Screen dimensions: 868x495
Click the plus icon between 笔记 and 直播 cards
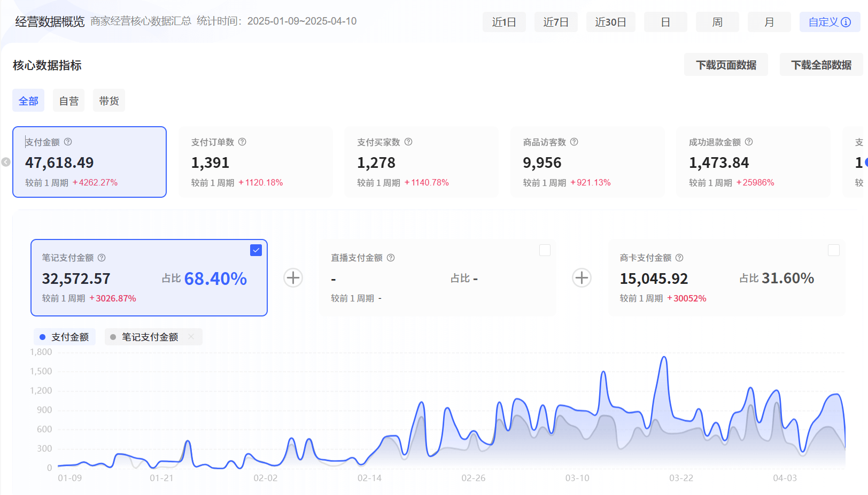293,277
